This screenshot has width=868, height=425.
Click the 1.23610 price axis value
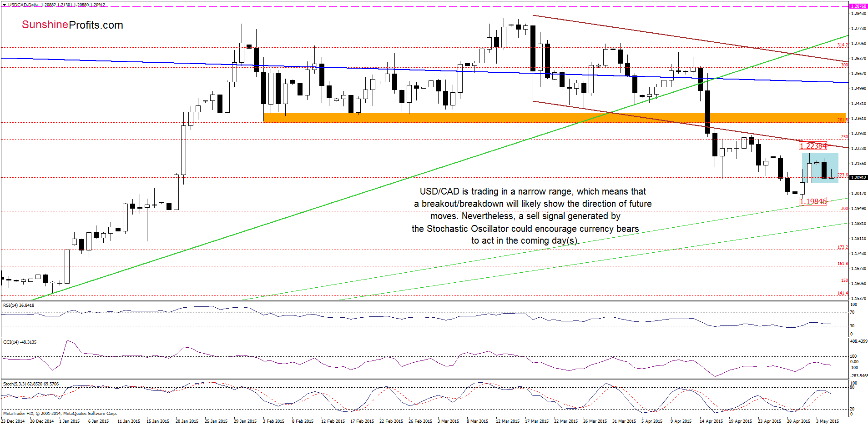tap(858, 119)
